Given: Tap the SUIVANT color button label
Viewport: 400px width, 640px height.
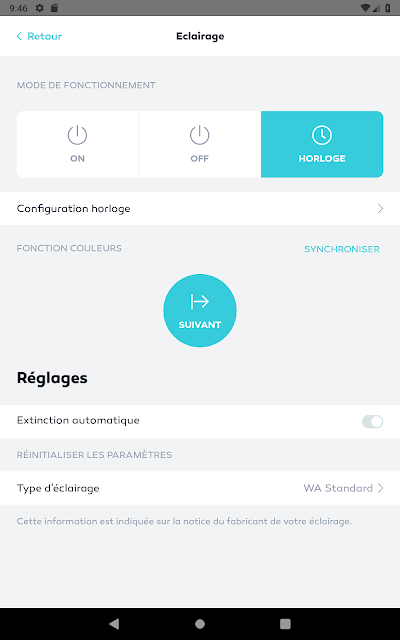Looking at the screenshot, I should [200, 325].
